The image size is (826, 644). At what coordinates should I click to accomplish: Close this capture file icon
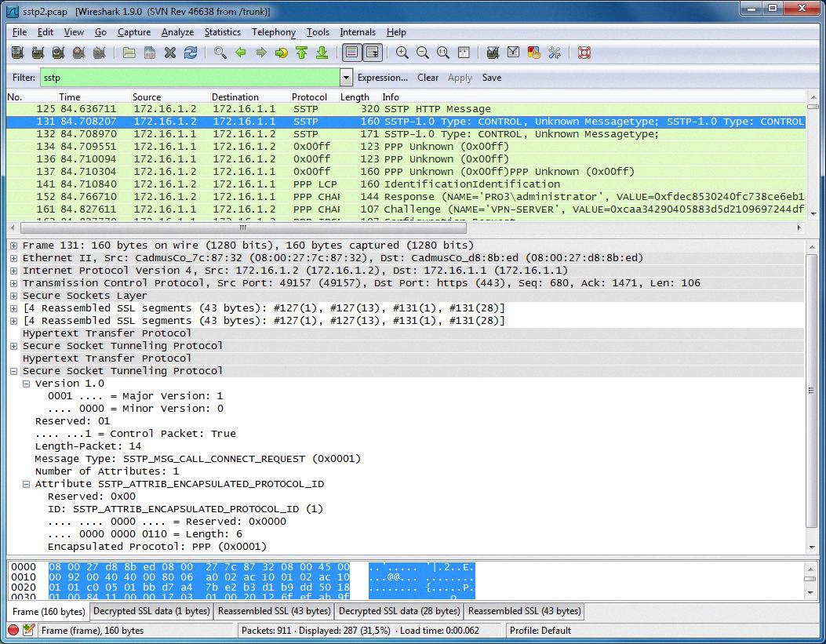pos(169,53)
